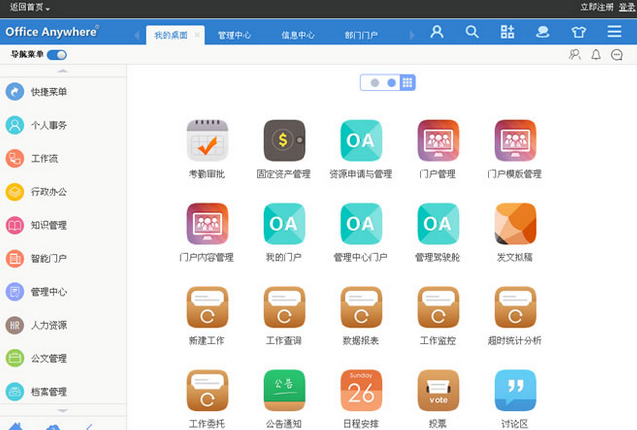Open the 考勤审批 attendance approval app
Image resolution: width=637 pixels, height=430 pixels.
pos(208,141)
